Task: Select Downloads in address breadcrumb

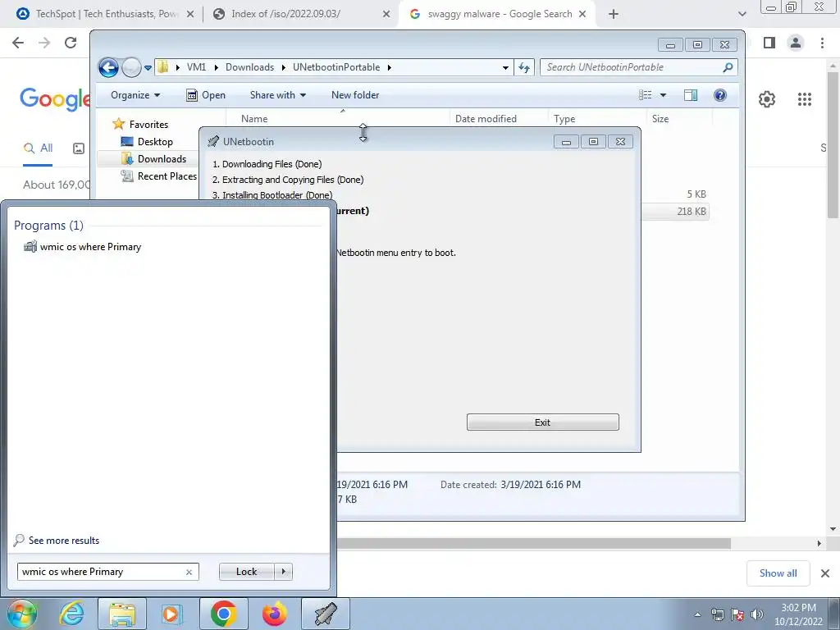Action: 249,67
